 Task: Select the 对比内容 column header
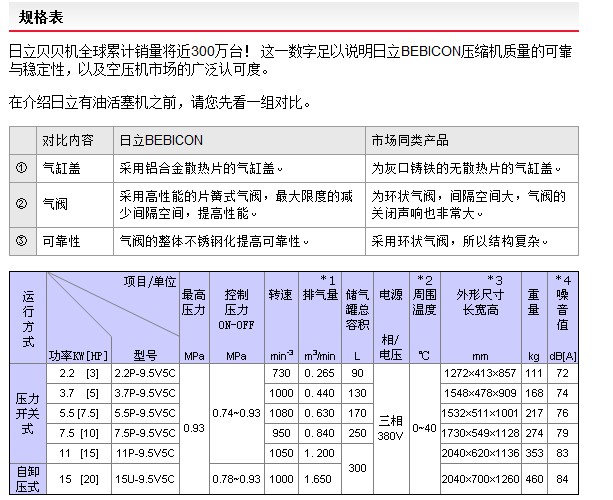(75, 140)
